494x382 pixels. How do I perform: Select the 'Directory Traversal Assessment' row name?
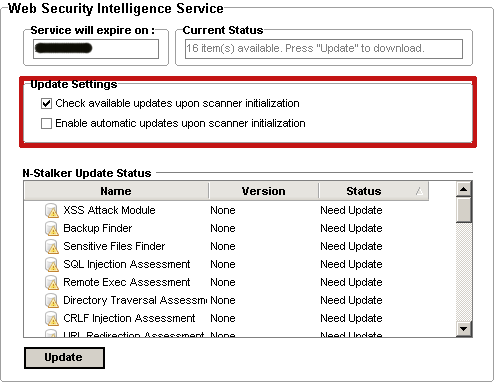(x=135, y=300)
